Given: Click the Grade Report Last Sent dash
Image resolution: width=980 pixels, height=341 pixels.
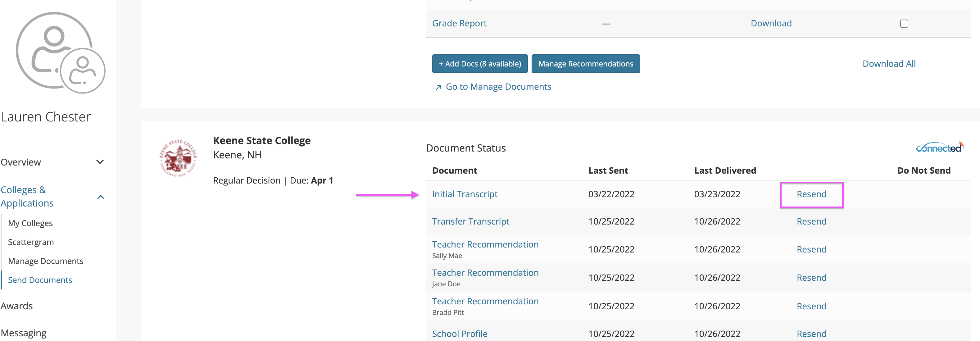Looking at the screenshot, I should click(x=606, y=24).
